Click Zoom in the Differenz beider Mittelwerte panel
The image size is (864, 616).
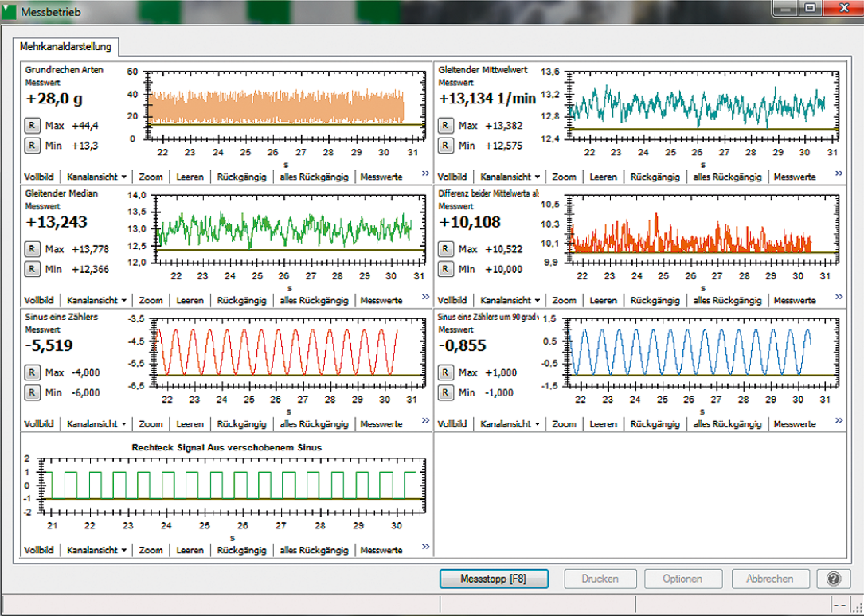point(564,300)
